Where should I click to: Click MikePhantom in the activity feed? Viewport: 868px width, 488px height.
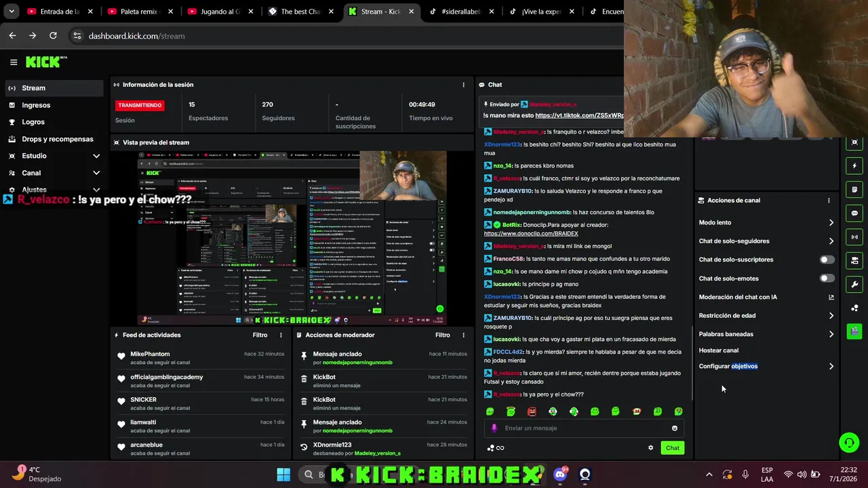(x=150, y=354)
